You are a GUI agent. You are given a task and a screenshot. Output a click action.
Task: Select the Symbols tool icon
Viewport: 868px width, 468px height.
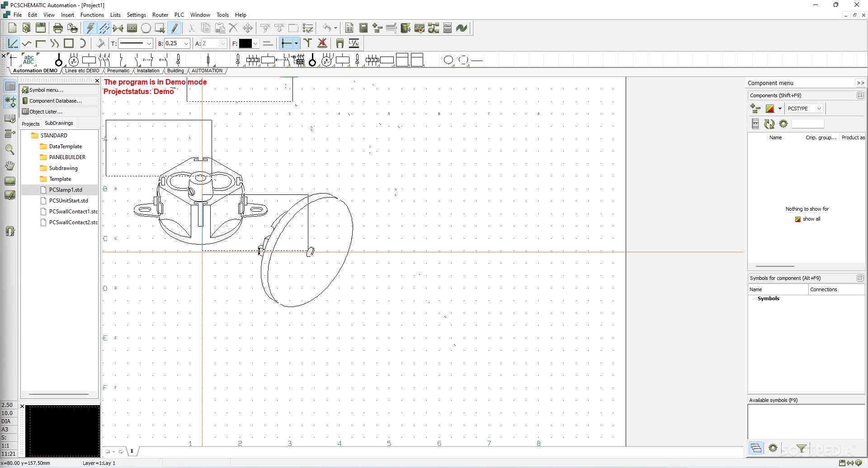coord(118,28)
